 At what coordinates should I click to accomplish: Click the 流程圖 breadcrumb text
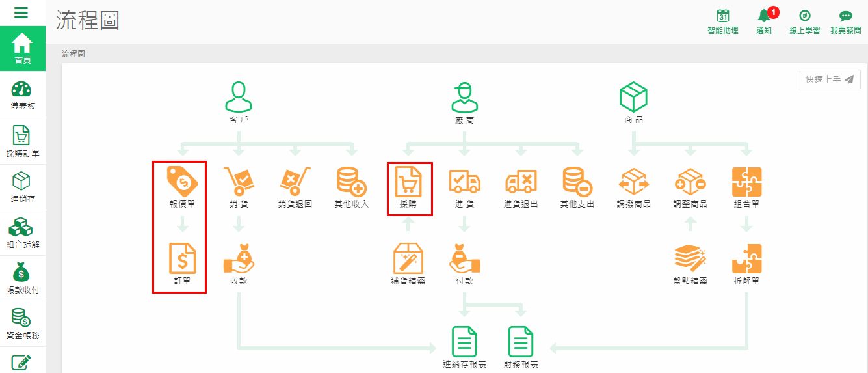click(73, 53)
